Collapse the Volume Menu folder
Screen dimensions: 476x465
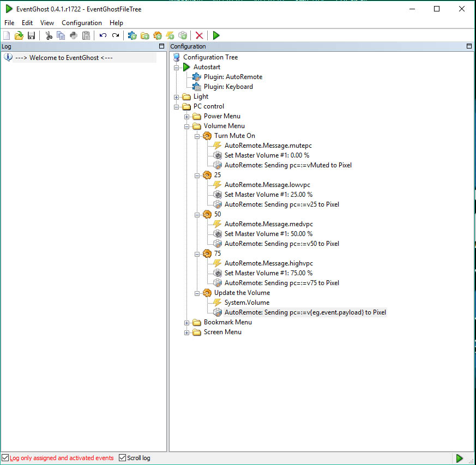[x=186, y=126]
